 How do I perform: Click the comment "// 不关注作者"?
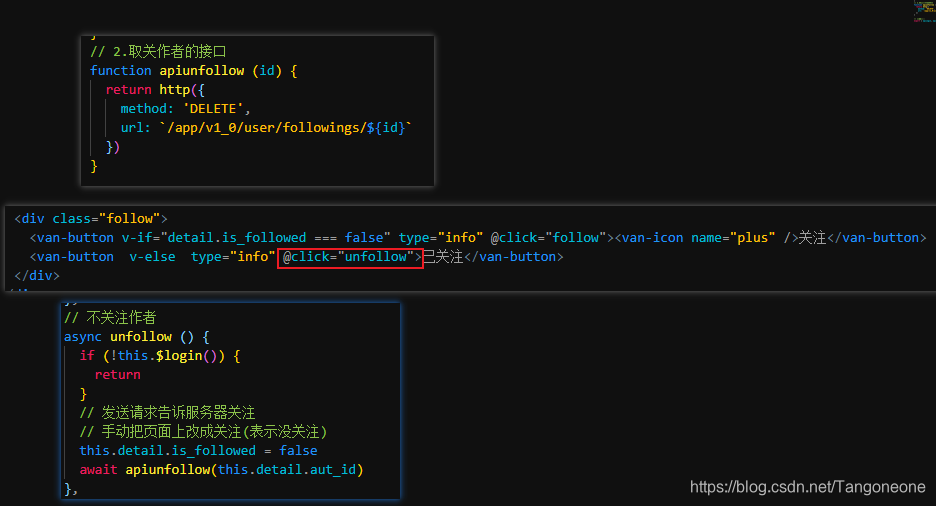110,317
